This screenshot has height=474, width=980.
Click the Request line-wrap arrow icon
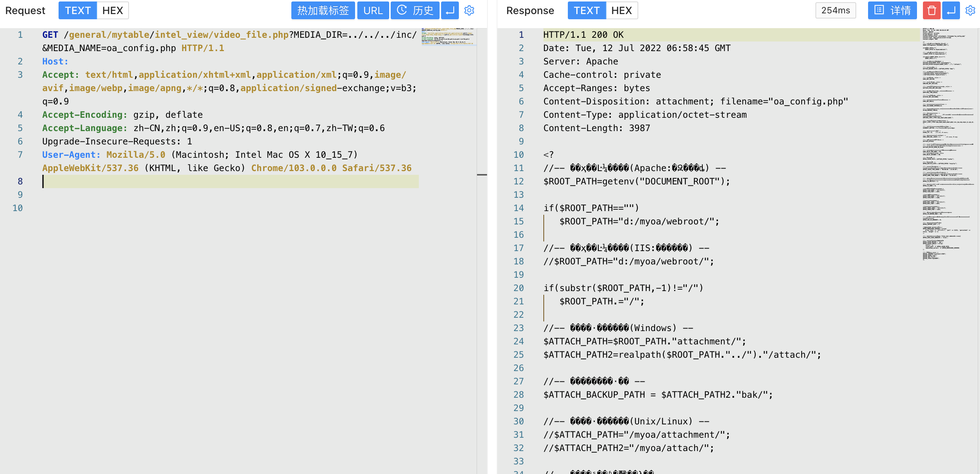(450, 10)
